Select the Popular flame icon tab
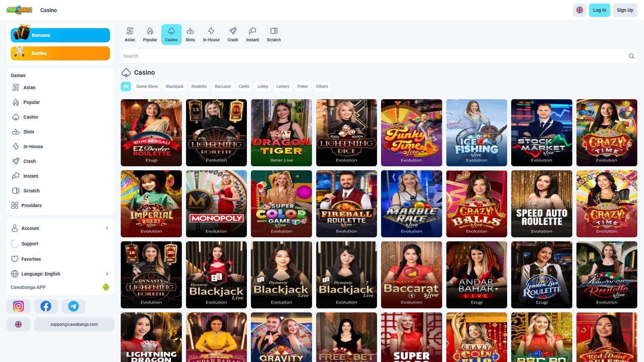The image size is (644, 362). [150, 35]
